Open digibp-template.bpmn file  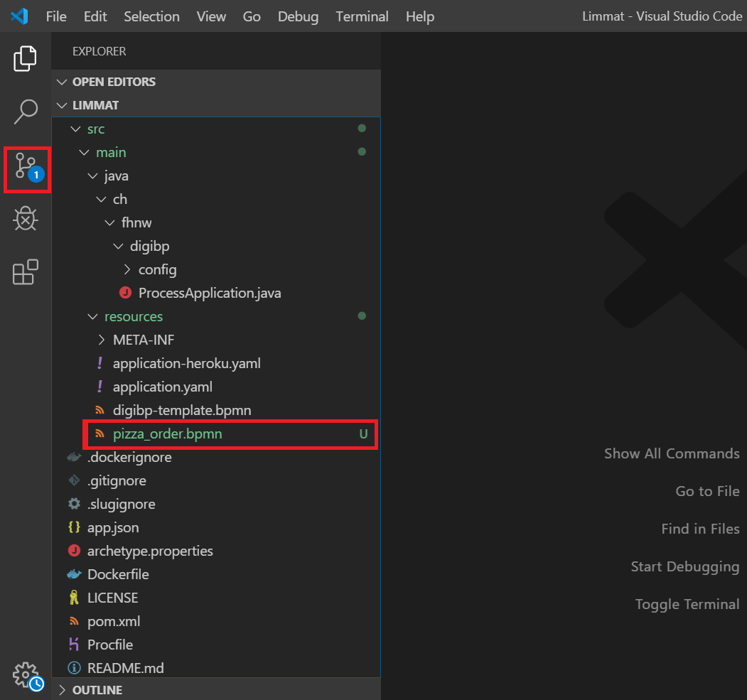click(182, 410)
